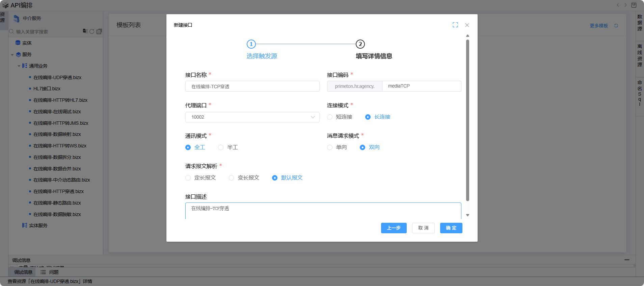The height and width of the screenshot is (286, 644).
Task: Click the step 1 选择触发源 circle
Action: pos(251,44)
